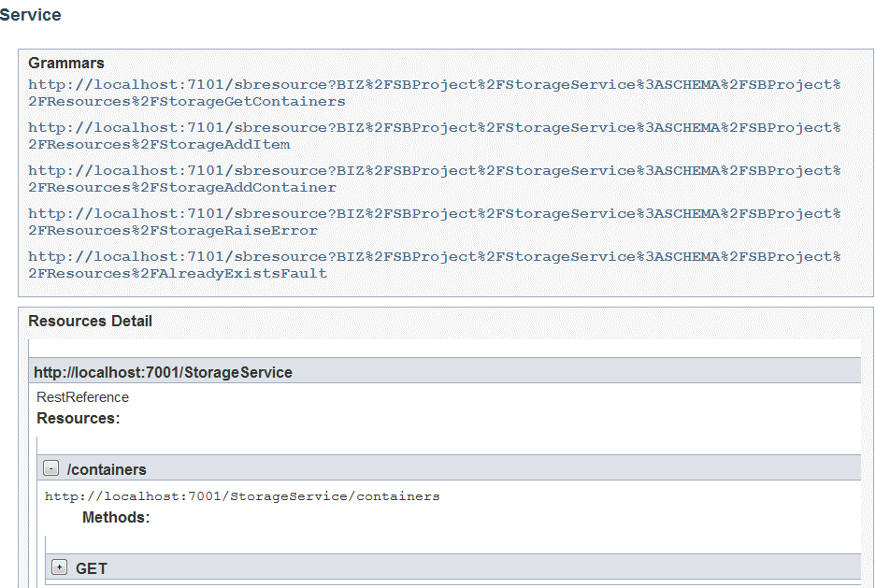Viewport: 876px width, 588px height.
Task: Click the Resources Detail heading
Action: tap(90, 321)
